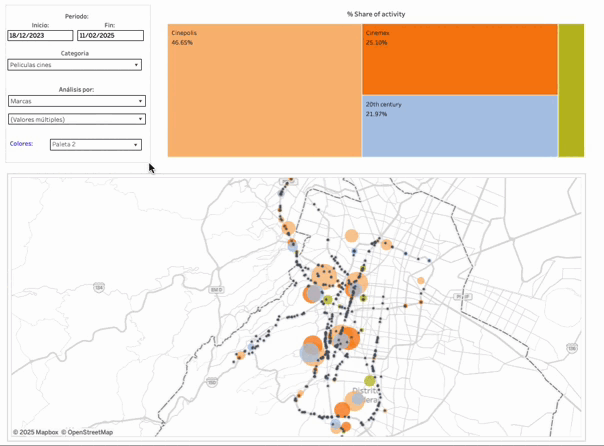Image resolution: width=604 pixels, height=446 pixels.
Task: Click the Categoria label text
Action: pyautogui.click(x=75, y=53)
